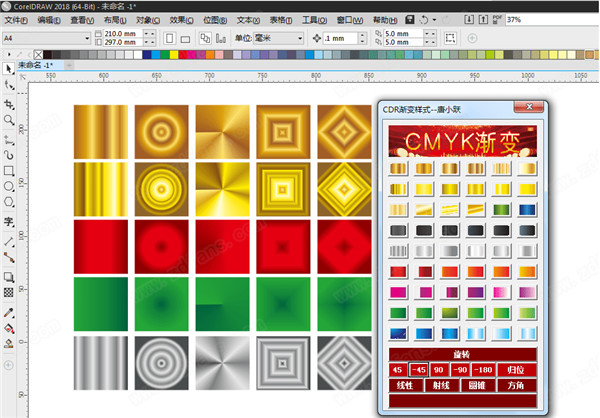Select the Zoom magnifier tool
Image resolution: width=600 pixels, height=418 pixels.
click(x=9, y=121)
